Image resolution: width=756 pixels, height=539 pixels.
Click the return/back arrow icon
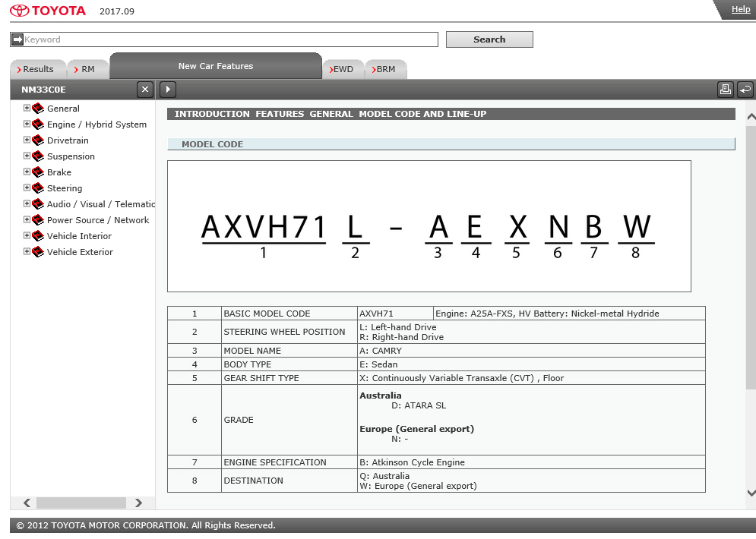[745, 90]
